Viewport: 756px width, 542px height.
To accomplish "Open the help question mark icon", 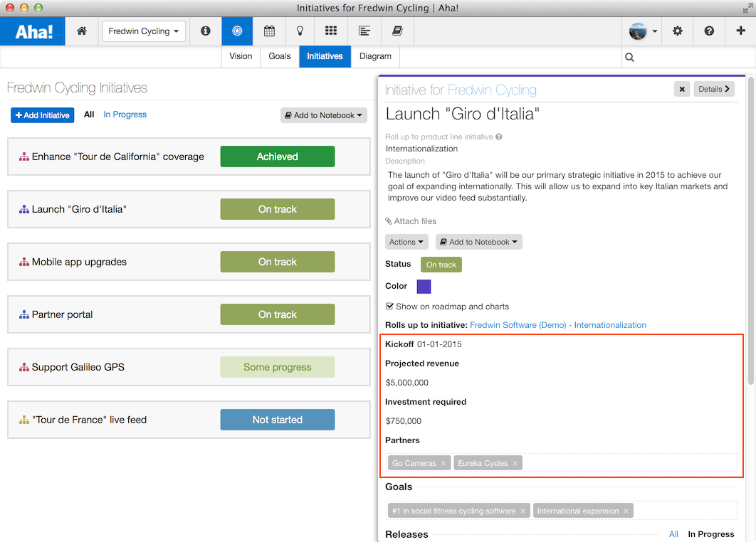I will [x=709, y=31].
